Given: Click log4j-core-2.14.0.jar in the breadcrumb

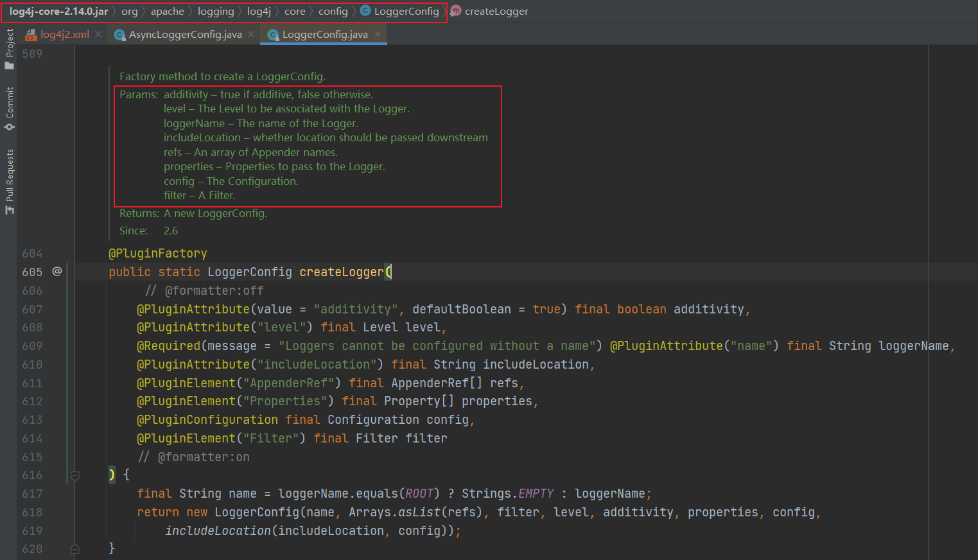Looking at the screenshot, I should pos(58,12).
